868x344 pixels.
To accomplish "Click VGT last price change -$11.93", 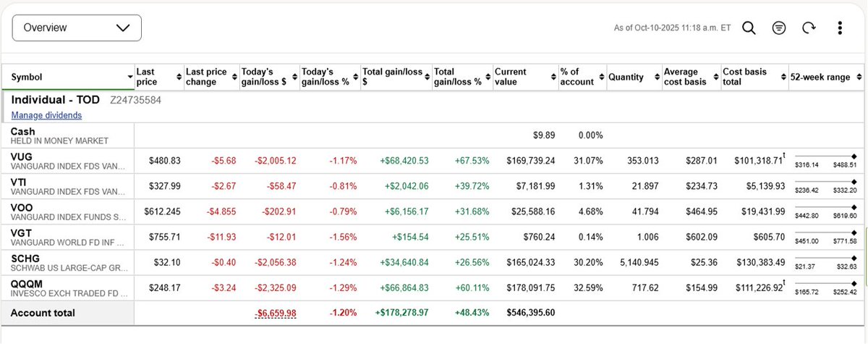I will (221, 237).
